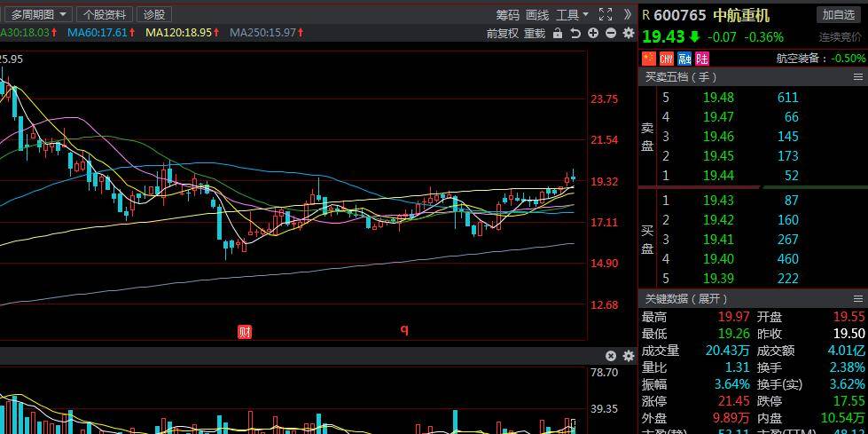Open the 诊股 tab
Viewport: 868px width, 434px height.
tap(154, 14)
